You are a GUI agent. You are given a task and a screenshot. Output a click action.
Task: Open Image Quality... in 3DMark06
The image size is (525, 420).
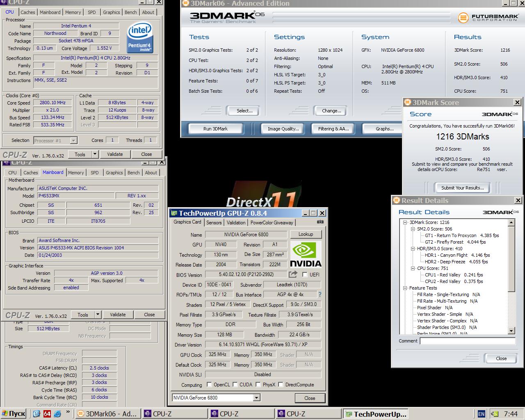pyautogui.click(x=283, y=129)
